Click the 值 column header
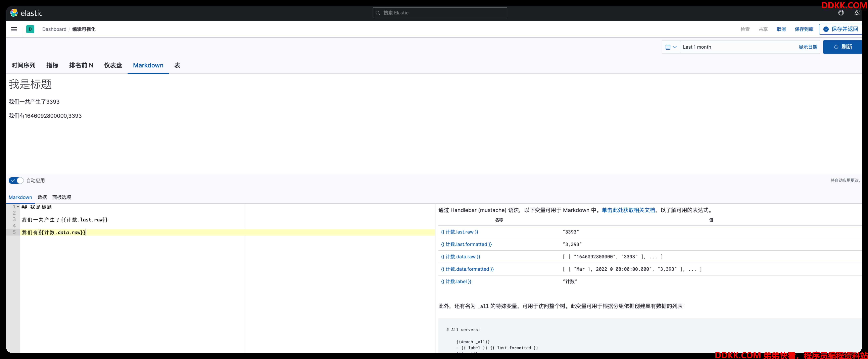Viewport: 868px width, 359px height. click(x=711, y=220)
